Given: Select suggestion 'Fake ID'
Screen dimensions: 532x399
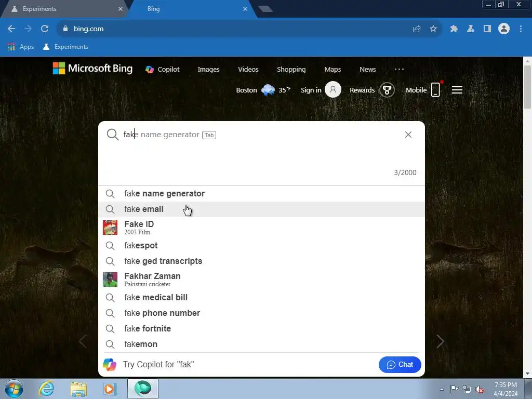Looking at the screenshot, I should click(261, 228).
